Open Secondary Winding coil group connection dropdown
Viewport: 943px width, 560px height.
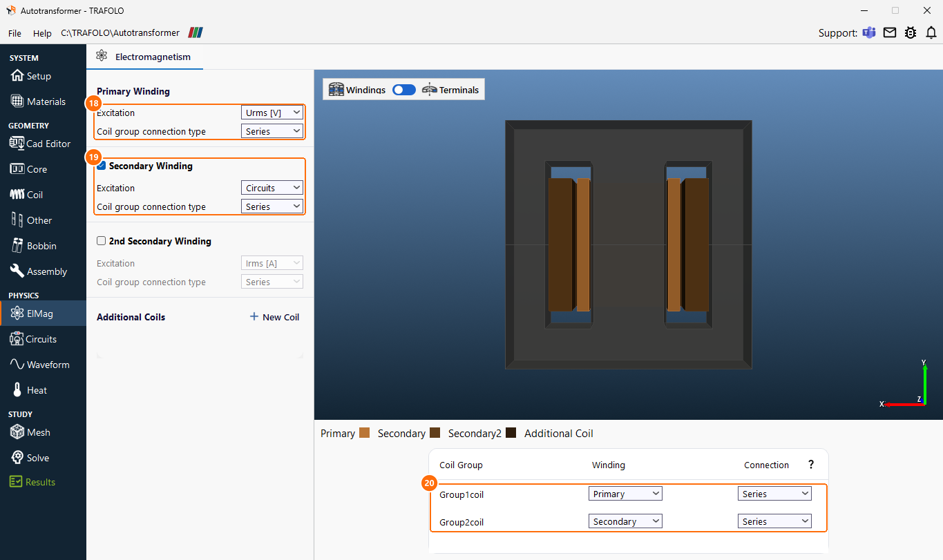click(272, 206)
